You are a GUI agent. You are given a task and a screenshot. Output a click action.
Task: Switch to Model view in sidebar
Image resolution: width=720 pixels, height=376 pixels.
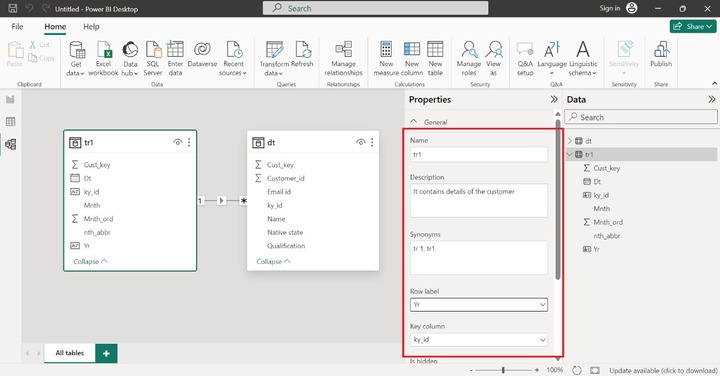point(10,144)
